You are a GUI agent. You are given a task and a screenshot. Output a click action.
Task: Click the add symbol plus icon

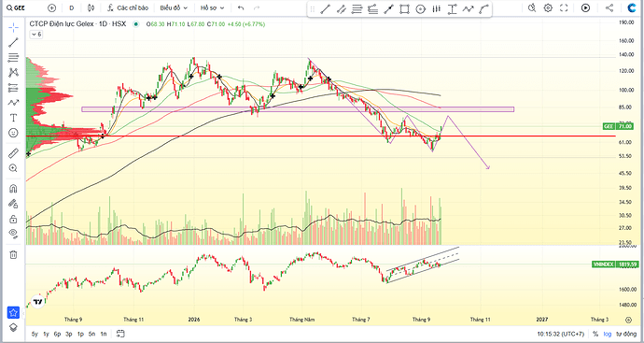[51, 7]
